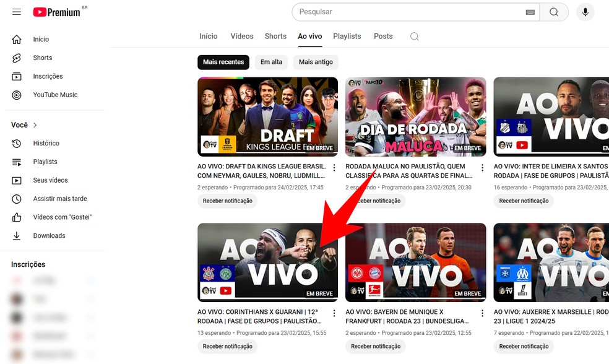Enable the Mais antigo filter chip

pos(316,62)
